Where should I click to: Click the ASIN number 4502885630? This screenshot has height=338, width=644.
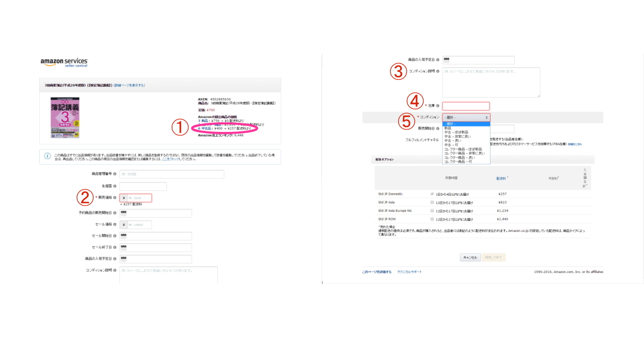click(x=221, y=99)
